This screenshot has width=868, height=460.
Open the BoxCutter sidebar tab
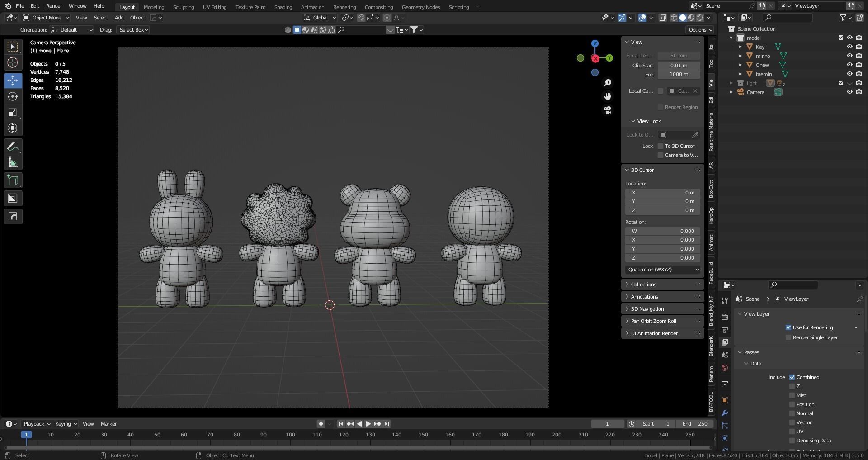[x=711, y=189]
